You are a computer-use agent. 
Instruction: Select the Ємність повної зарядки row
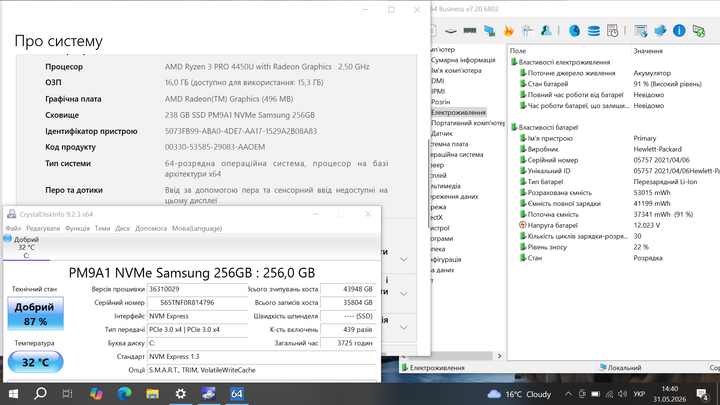614,203
